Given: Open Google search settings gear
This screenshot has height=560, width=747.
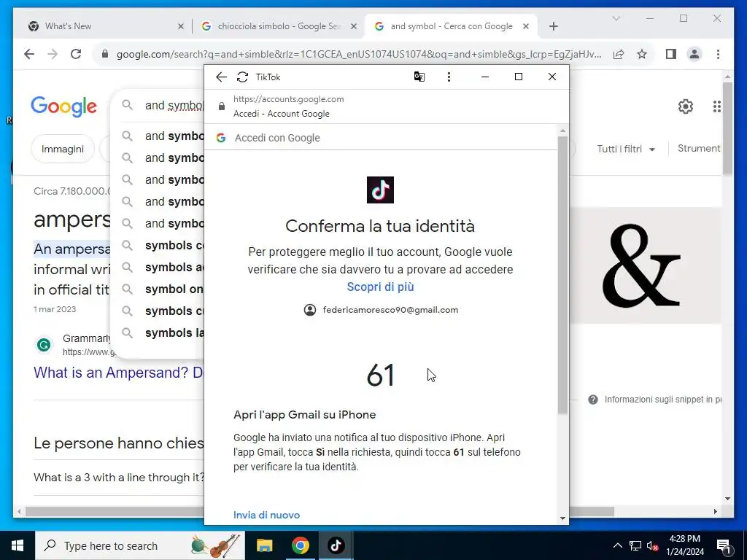Looking at the screenshot, I should tap(686, 106).
